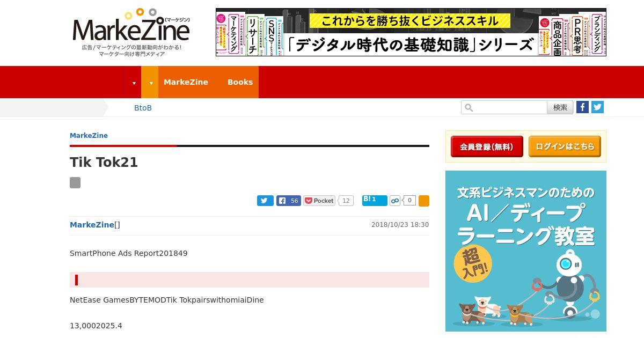644x338 pixels.
Task: Open the digital era basics series banner ad
Action: click(411, 32)
